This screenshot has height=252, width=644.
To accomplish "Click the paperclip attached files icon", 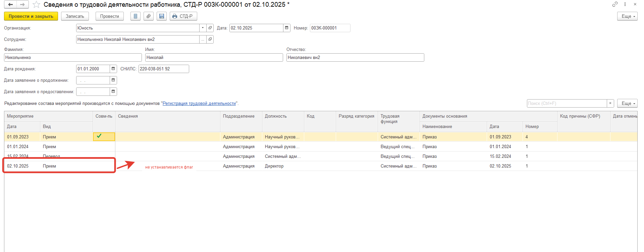I will pos(149,16).
